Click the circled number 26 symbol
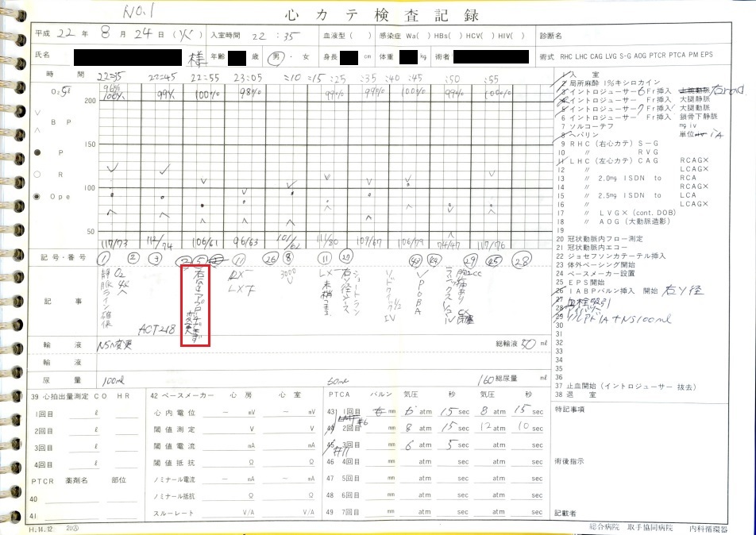This screenshot has height=535, width=756. point(270,258)
